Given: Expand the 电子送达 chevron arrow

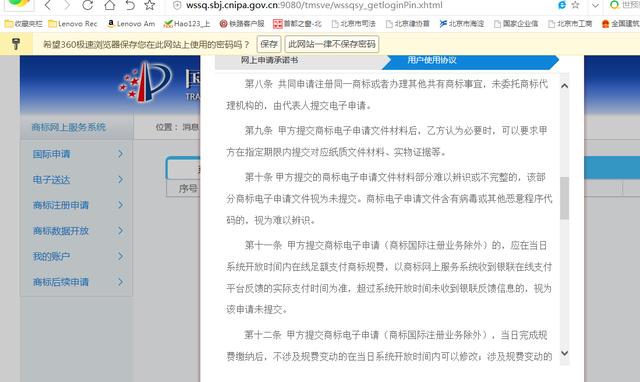Looking at the screenshot, I should tap(120, 180).
